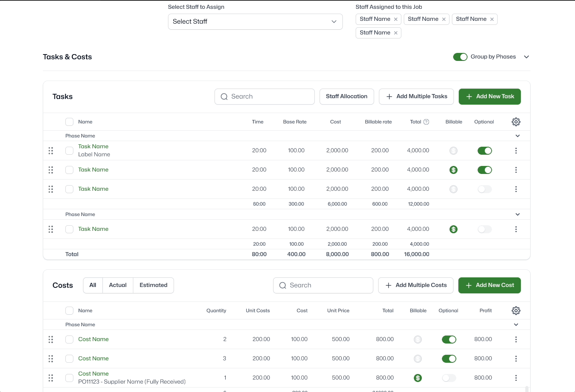This screenshot has height=392, width=575.
Task: Tick the select-all checkbox in Tasks header
Action: click(69, 122)
